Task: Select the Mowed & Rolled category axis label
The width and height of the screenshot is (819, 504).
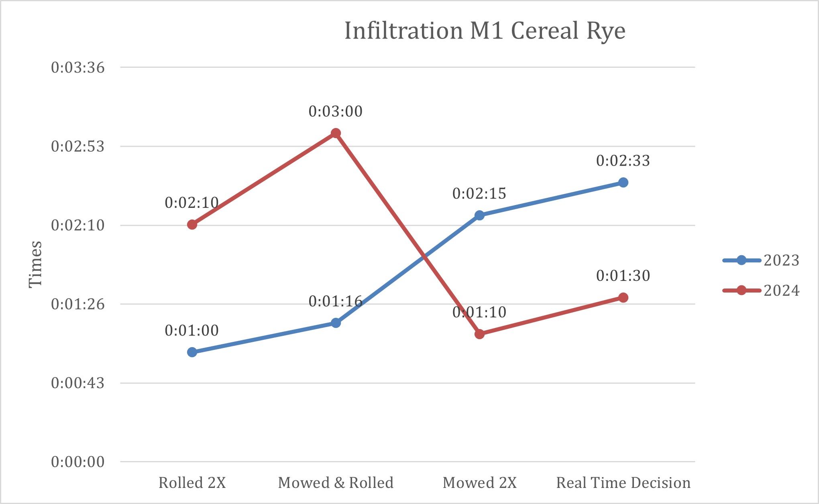Action: click(x=336, y=483)
